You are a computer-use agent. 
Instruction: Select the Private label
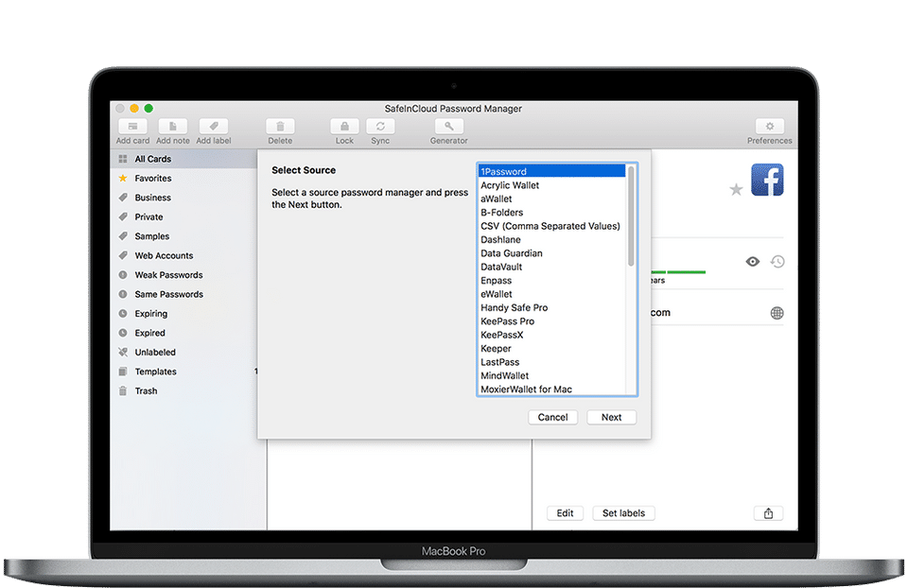pyautogui.click(x=183, y=217)
